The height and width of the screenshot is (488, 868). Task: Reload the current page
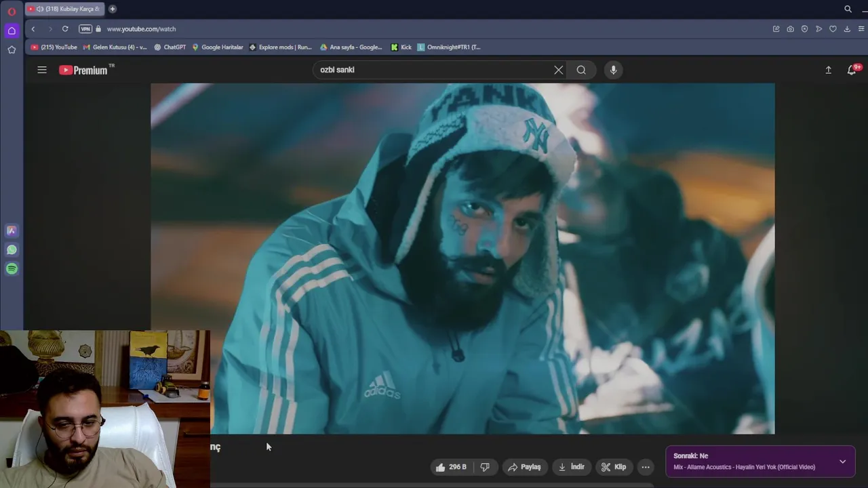click(x=65, y=29)
